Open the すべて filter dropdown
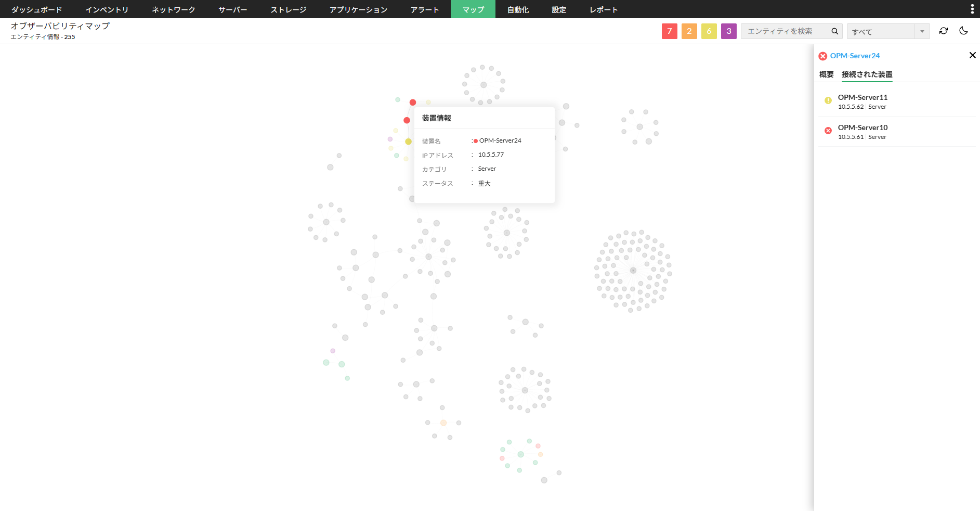This screenshot has height=511, width=980. [x=888, y=31]
